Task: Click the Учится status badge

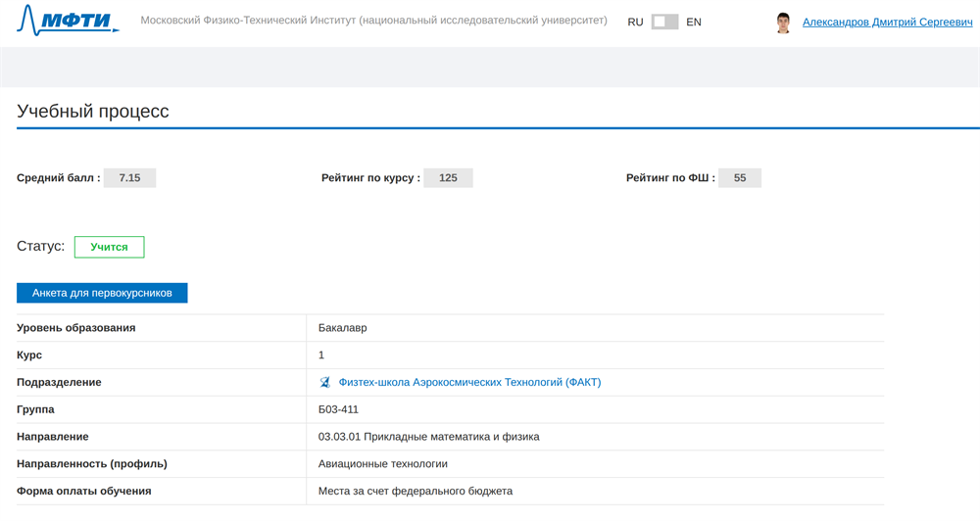Action: (x=110, y=247)
